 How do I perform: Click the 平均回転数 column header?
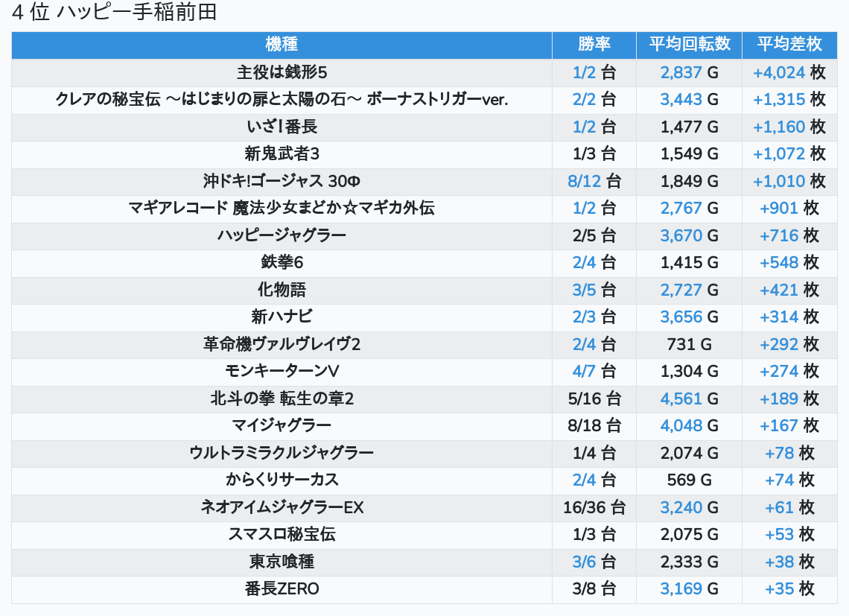coord(689,44)
